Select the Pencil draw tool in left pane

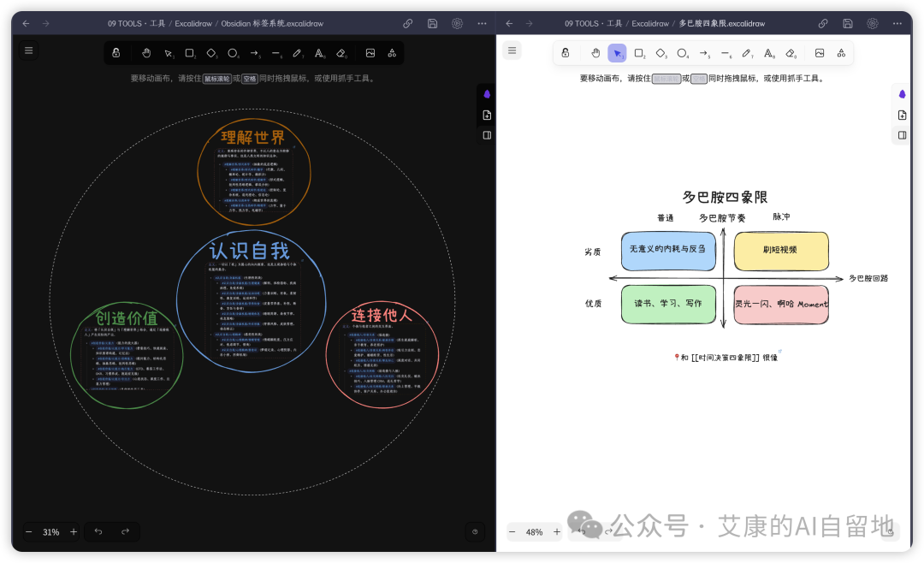click(298, 53)
